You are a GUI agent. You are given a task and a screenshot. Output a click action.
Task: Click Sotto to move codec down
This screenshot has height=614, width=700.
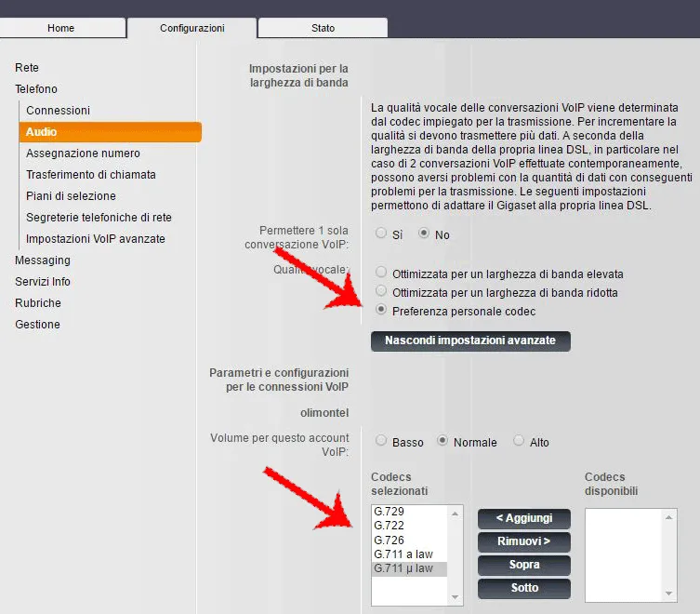[524, 588]
